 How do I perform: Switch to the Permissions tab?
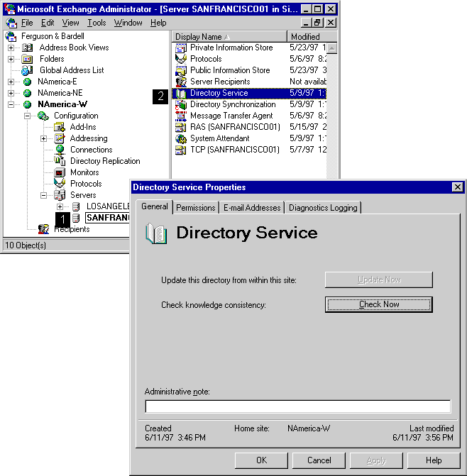click(196, 208)
